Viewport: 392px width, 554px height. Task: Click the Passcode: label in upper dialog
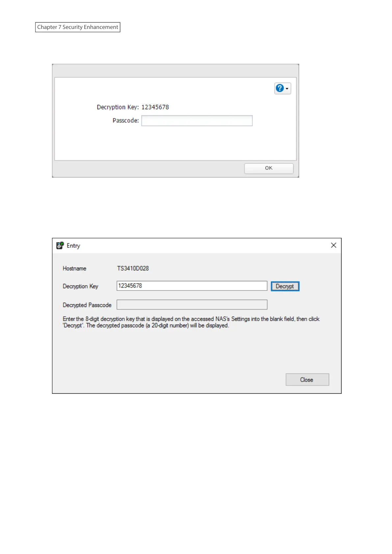(126, 120)
